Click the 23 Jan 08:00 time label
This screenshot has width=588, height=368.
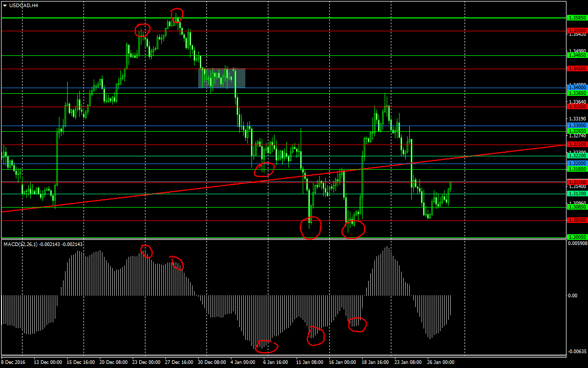pyautogui.click(x=408, y=362)
